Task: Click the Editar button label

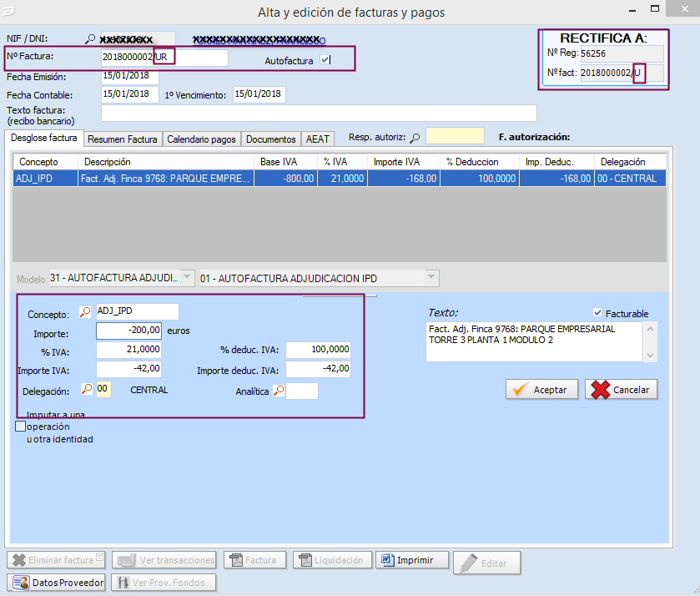Action: tap(494, 563)
